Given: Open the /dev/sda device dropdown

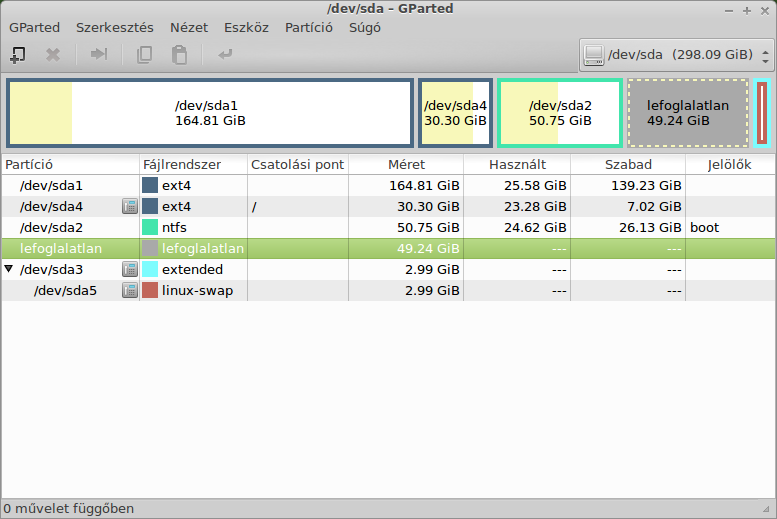Looking at the screenshot, I should (676, 55).
